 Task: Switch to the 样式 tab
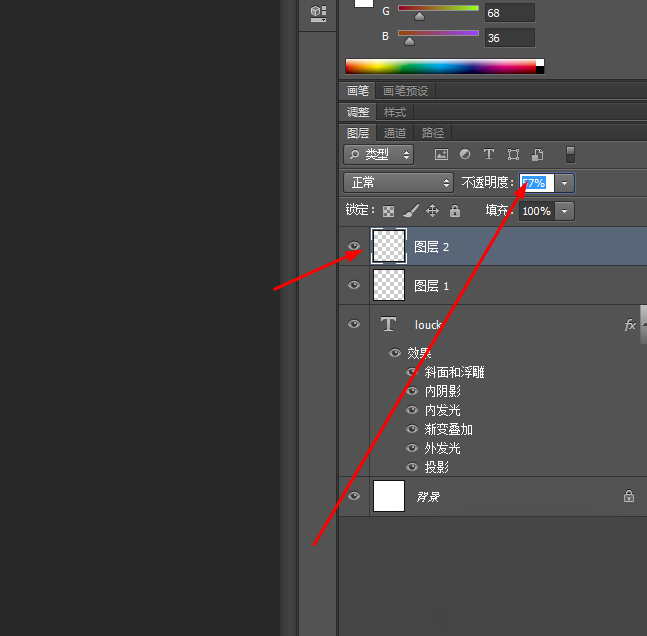[395, 112]
